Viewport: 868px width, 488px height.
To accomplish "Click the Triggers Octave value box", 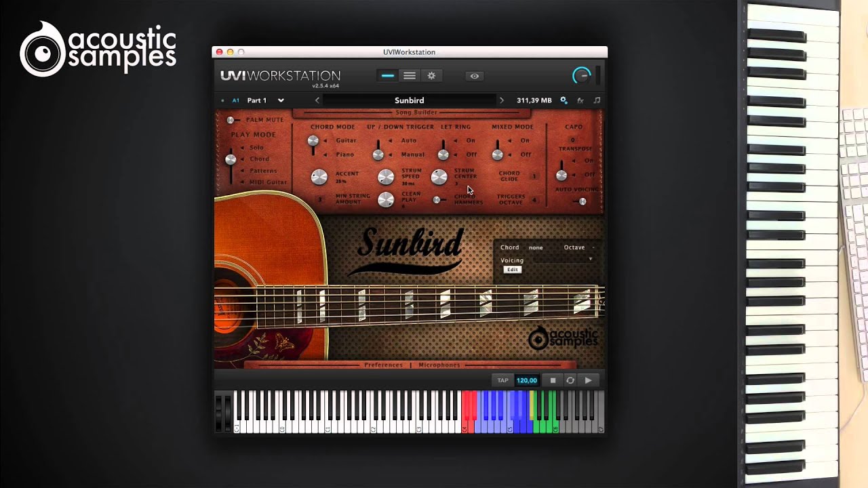I will click(x=534, y=200).
